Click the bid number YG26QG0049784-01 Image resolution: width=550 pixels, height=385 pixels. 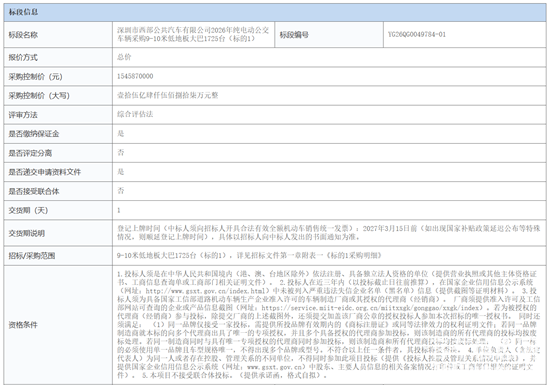(417, 34)
